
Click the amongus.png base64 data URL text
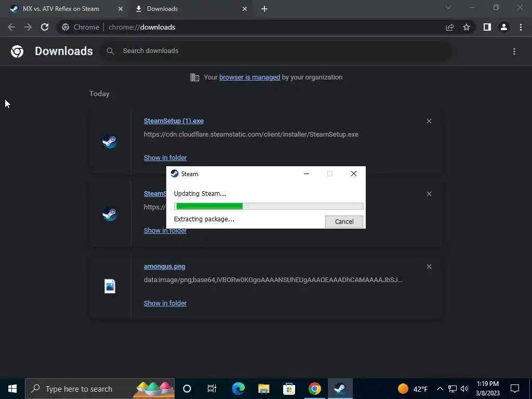tap(273, 280)
